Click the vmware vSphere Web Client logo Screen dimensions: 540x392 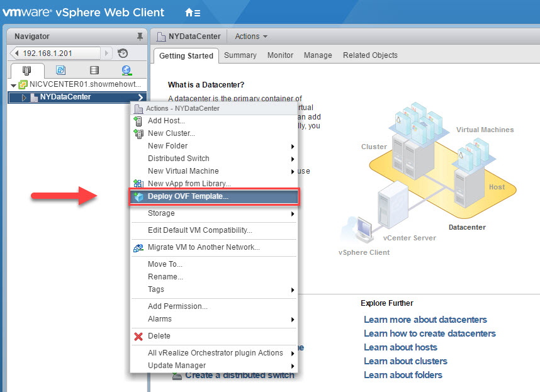(x=83, y=13)
